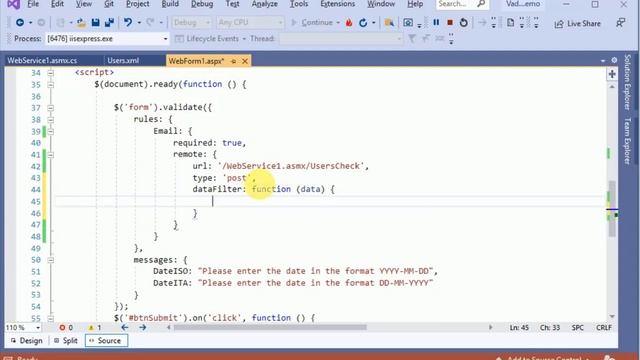This screenshot has width=640, height=360.
Task: Click the warning count indicator showing 1
Action: 95,328
